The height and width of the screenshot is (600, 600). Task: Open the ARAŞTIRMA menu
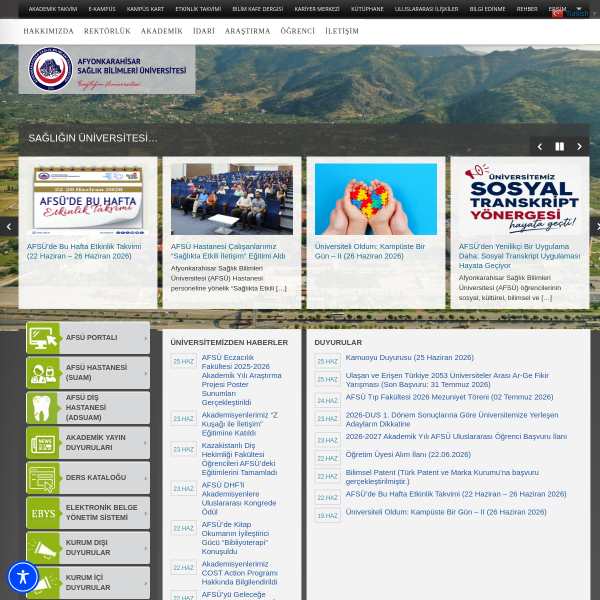(247, 31)
